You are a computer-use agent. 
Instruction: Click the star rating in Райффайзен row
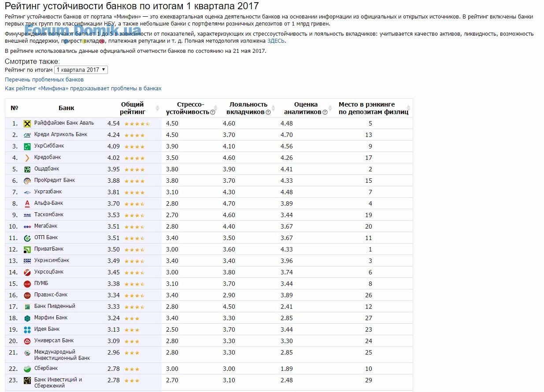tap(137, 124)
